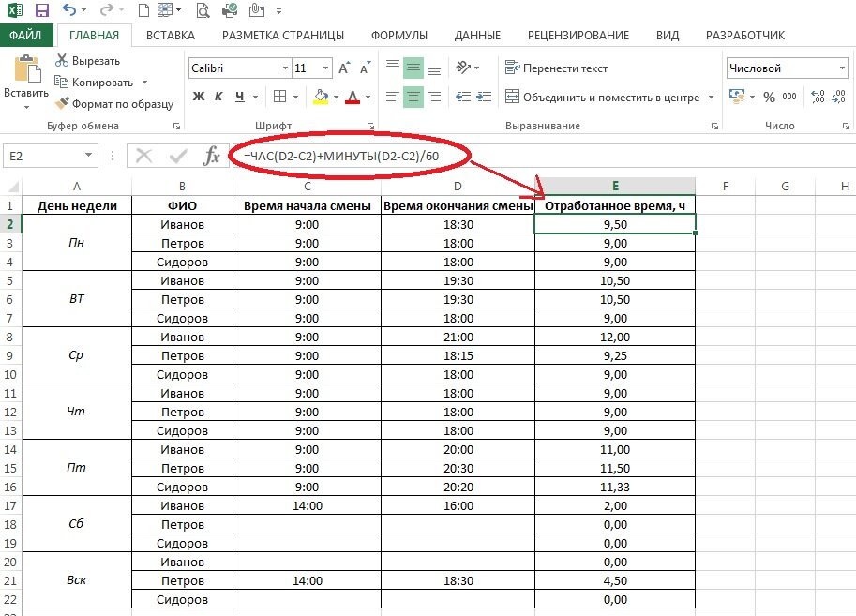
Task: Toggle bold Ж formatting
Action: pos(199,97)
